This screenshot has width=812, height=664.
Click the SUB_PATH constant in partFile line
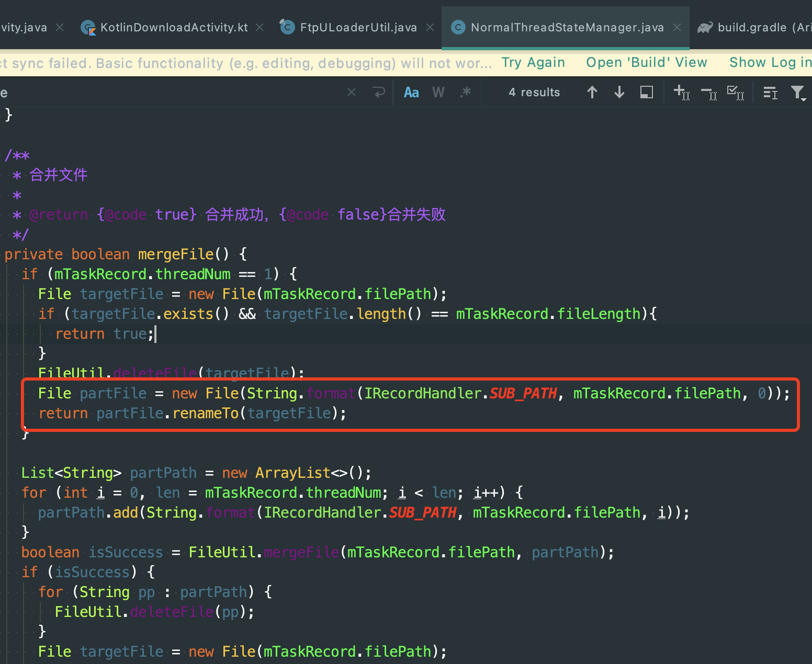(523, 393)
